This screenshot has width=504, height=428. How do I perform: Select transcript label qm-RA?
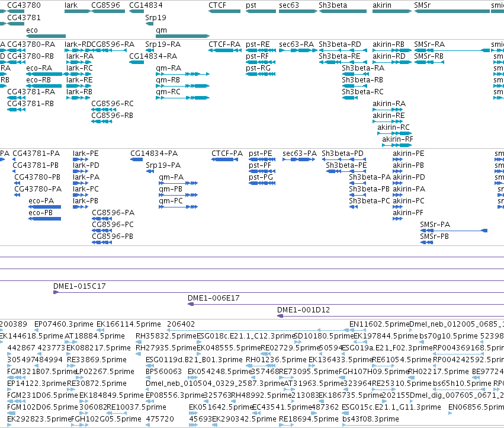coord(168,68)
